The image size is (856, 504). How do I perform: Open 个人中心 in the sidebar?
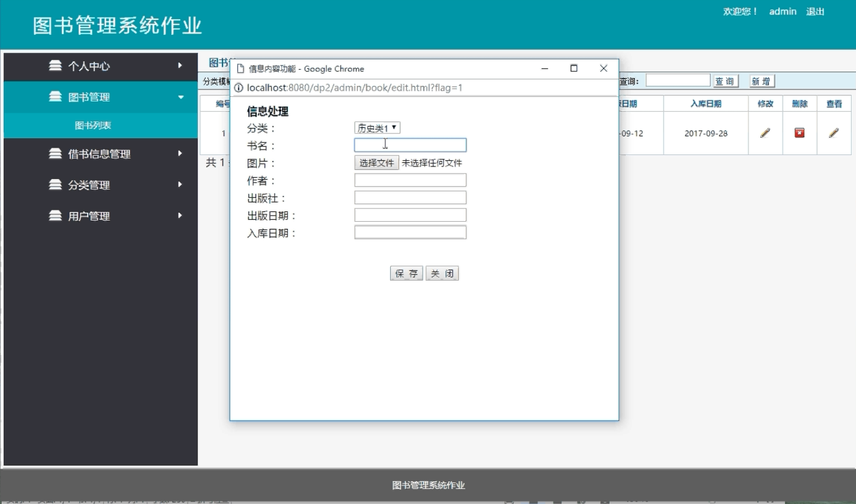[x=100, y=65]
